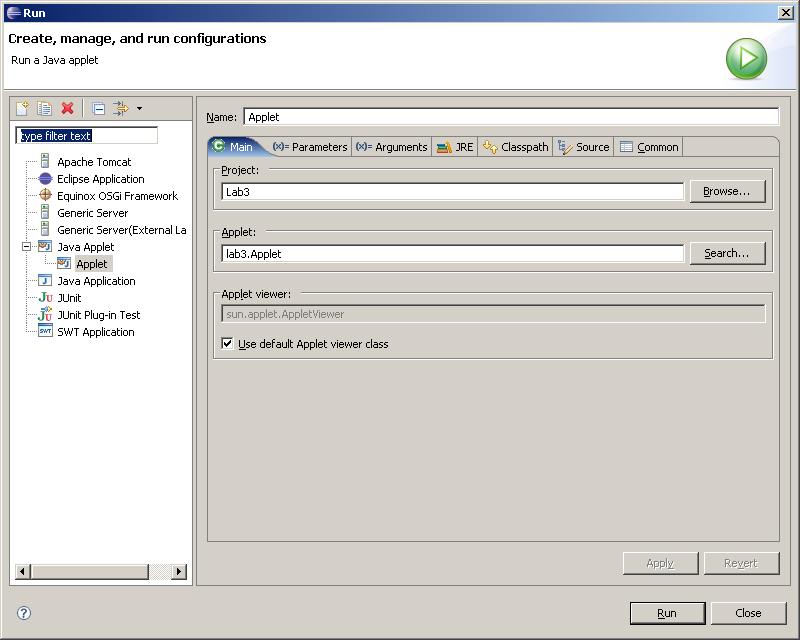
Task: Collapse the Java Applet tree node
Action: pos(27,247)
